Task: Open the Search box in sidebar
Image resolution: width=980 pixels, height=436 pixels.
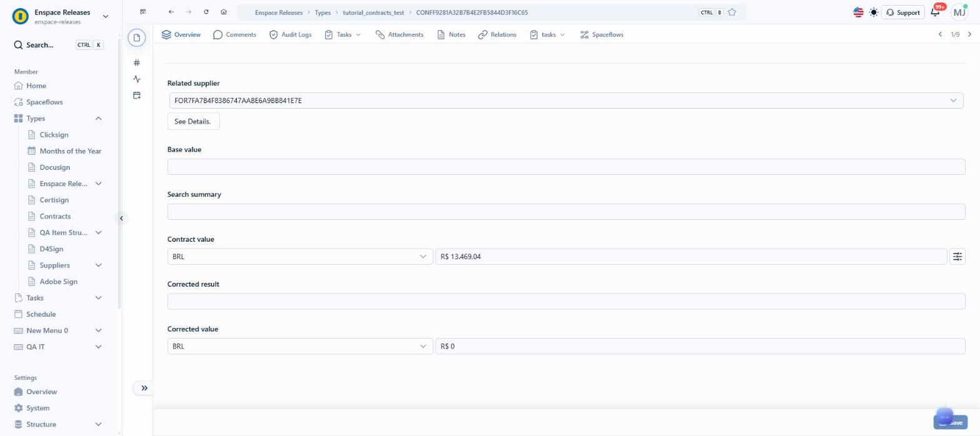Action: [x=59, y=45]
